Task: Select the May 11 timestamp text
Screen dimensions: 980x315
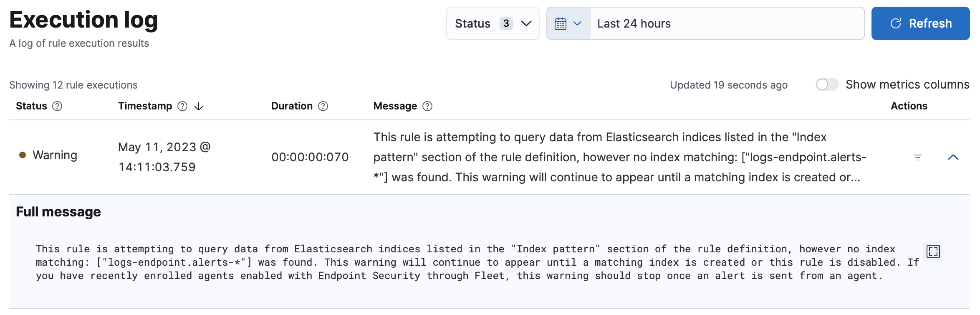Action: click(x=163, y=157)
